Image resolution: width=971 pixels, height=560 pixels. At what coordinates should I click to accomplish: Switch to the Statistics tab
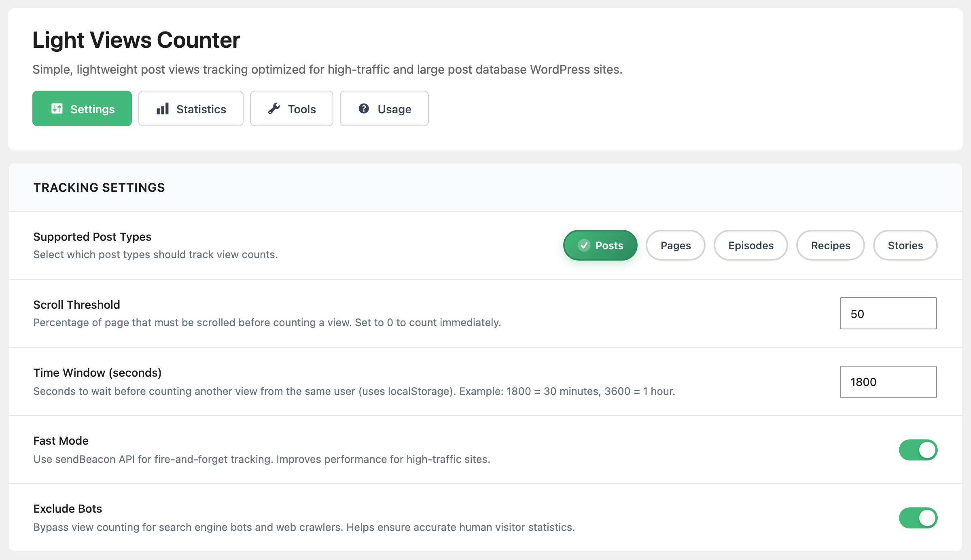coord(191,108)
